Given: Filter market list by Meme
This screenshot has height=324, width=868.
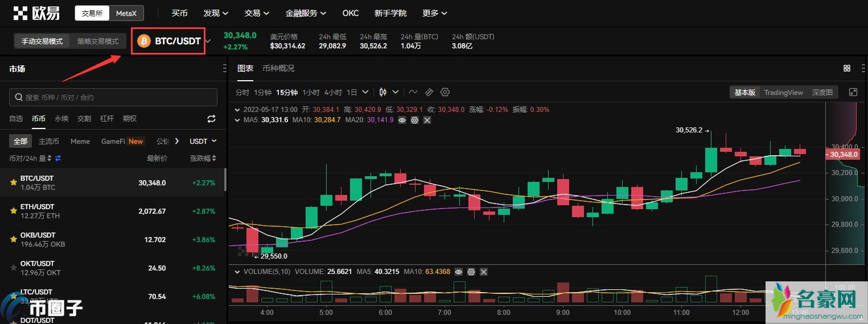Looking at the screenshot, I should click(80, 141).
